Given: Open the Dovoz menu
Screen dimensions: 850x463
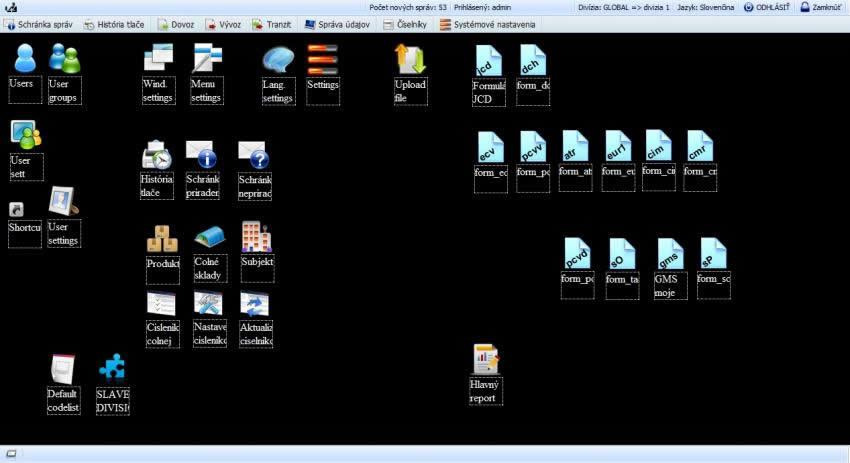Looking at the screenshot, I should [x=176, y=25].
